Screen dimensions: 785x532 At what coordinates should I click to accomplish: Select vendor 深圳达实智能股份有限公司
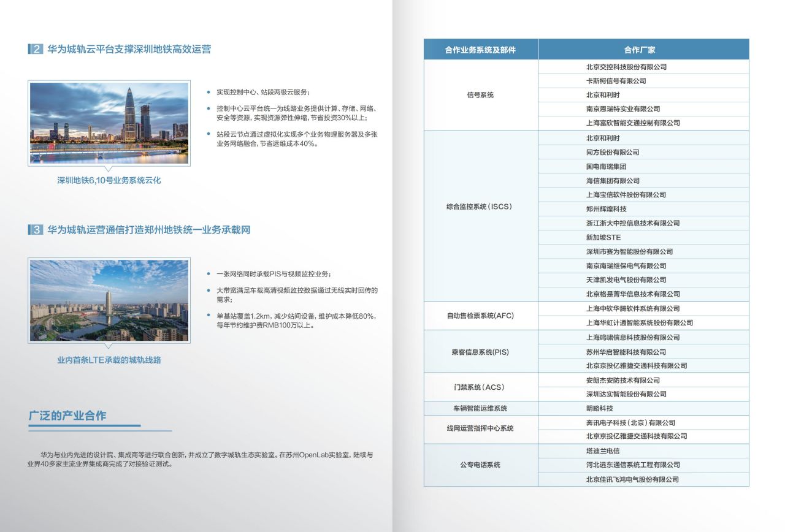626,394
